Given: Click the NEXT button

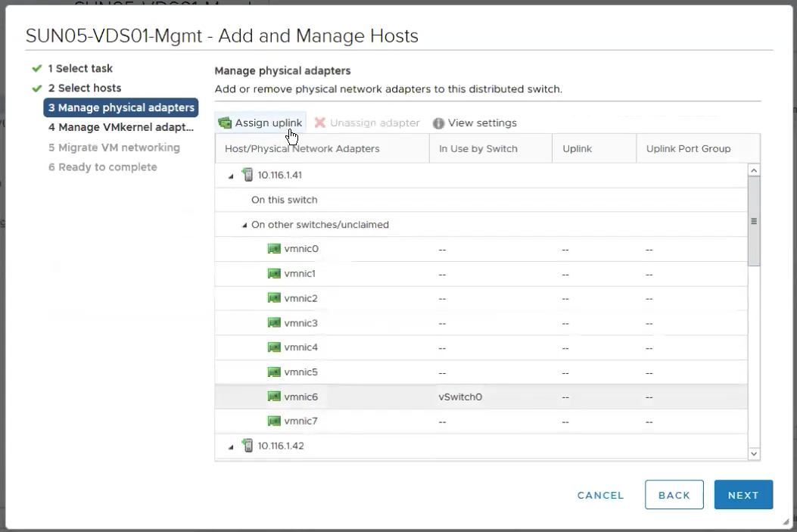Looking at the screenshot, I should (x=743, y=495).
